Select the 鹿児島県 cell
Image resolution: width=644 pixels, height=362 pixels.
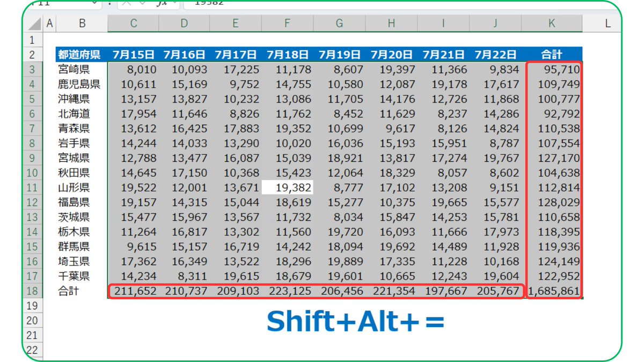[x=82, y=84]
